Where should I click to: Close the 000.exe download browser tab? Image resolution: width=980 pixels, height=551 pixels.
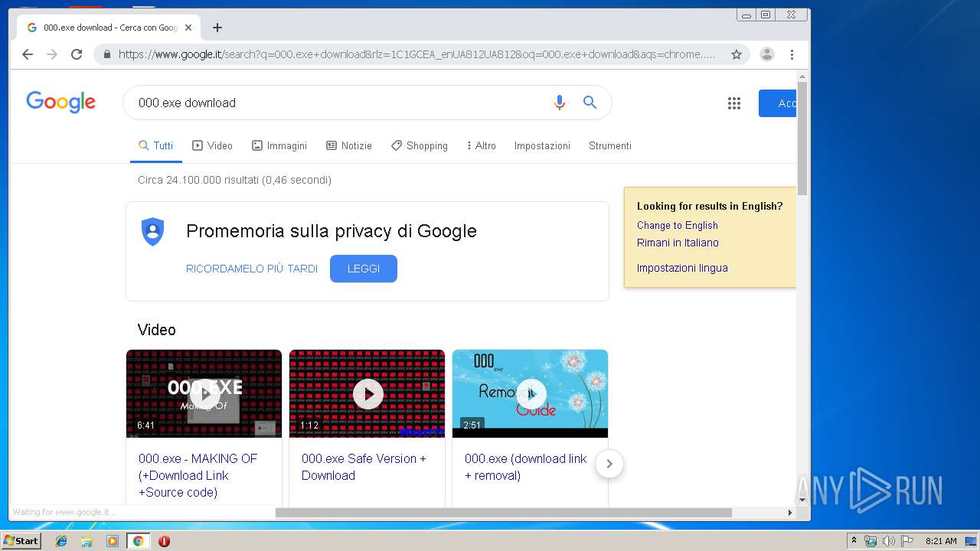click(188, 28)
